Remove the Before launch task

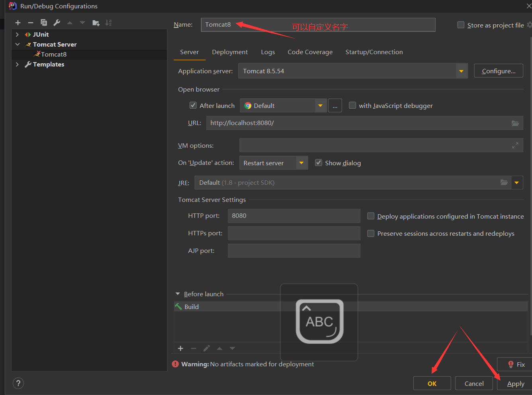pyautogui.click(x=194, y=348)
